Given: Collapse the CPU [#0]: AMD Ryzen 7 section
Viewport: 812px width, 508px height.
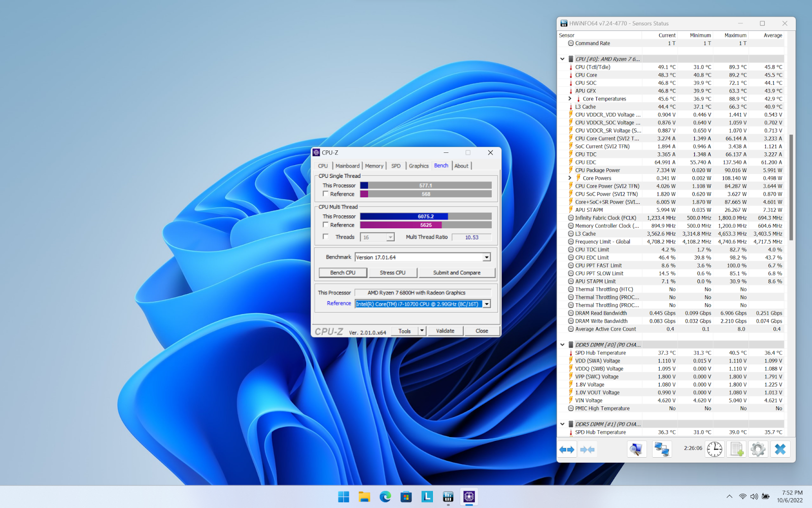Looking at the screenshot, I should 562,59.
